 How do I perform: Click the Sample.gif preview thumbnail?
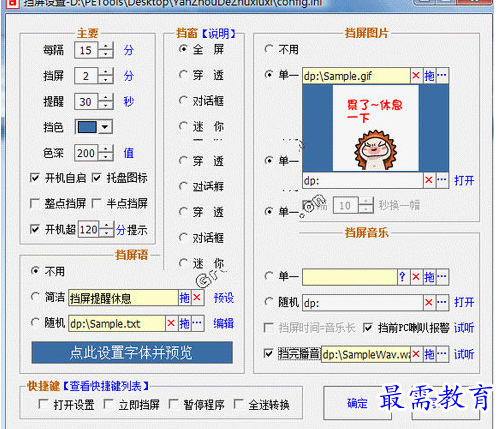pos(376,128)
